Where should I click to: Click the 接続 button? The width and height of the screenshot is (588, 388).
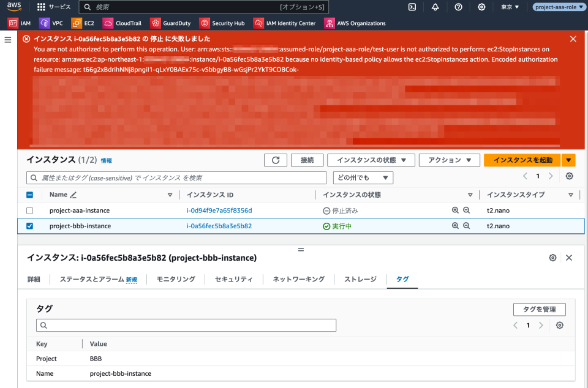307,160
